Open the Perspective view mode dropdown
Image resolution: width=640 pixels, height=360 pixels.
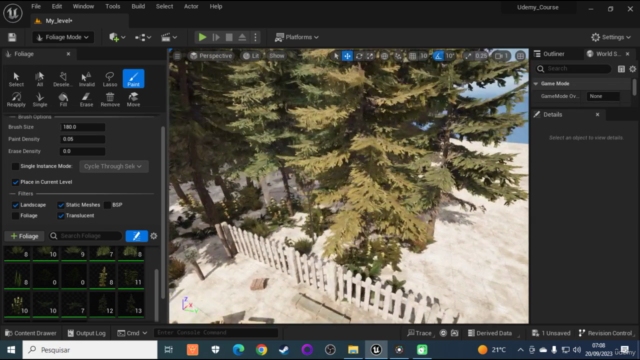click(x=211, y=56)
